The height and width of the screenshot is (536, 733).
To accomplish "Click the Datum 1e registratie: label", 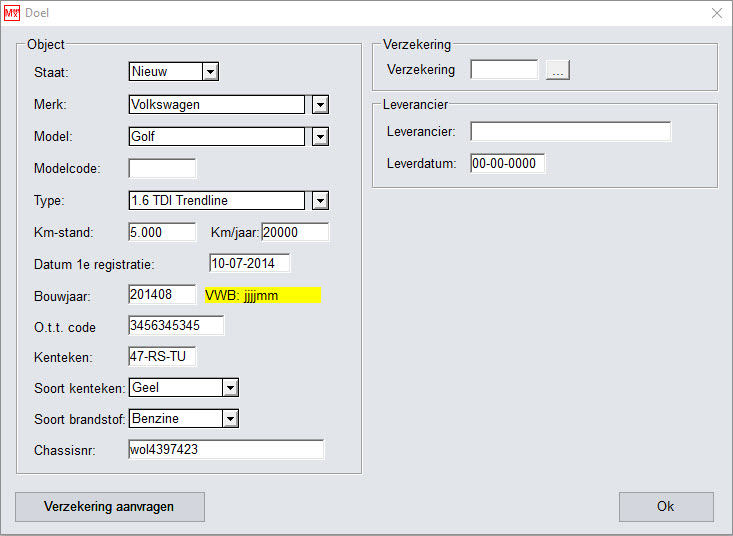I will click(x=94, y=264).
